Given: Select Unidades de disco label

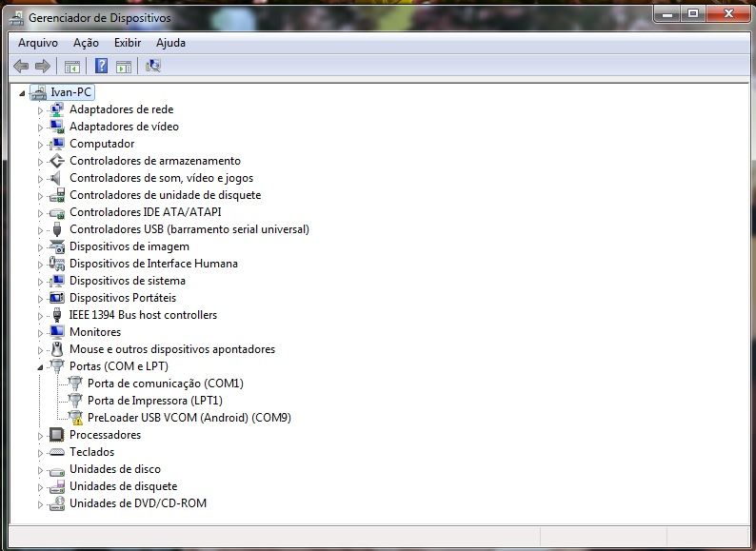Looking at the screenshot, I should point(115,469).
